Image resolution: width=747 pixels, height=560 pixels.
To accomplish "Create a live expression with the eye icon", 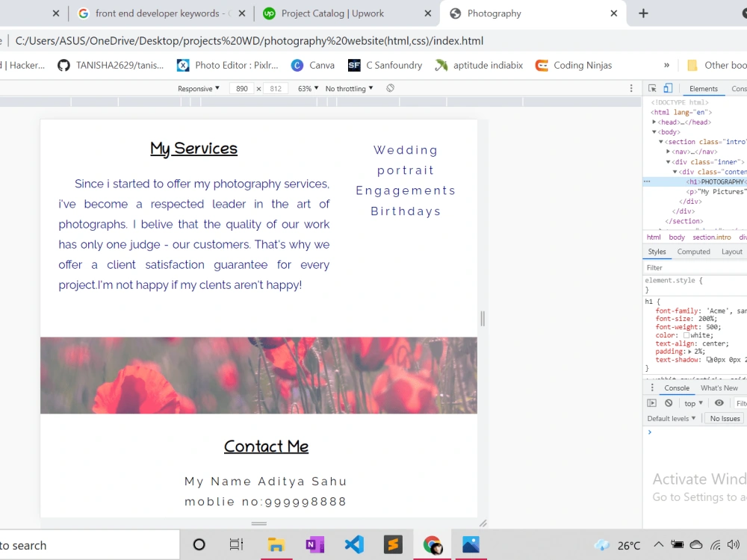I will coord(719,403).
